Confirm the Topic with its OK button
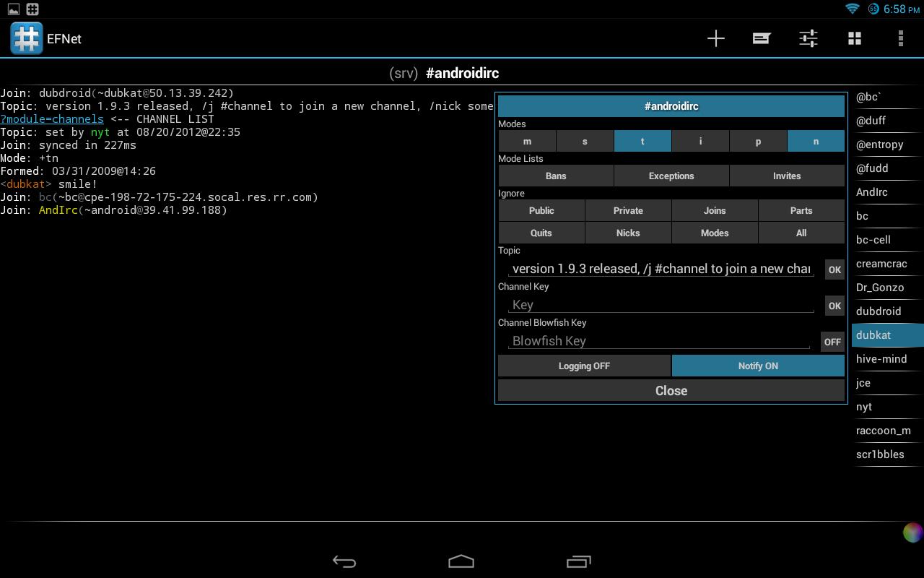Viewport: 924px width, 578px height. coord(834,269)
